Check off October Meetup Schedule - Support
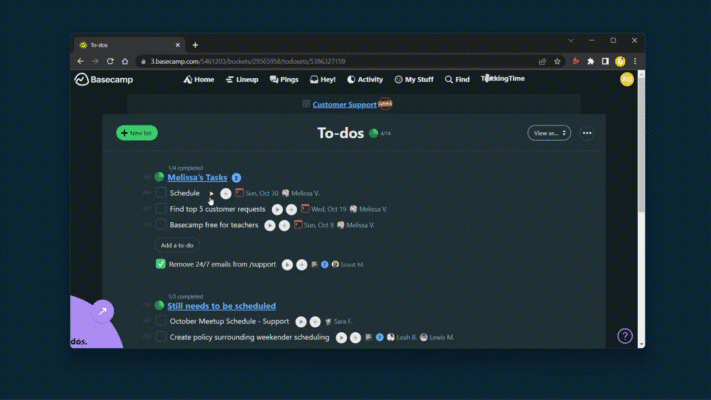Image resolution: width=711 pixels, height=400 pixels. pyautogui.click(x=161, y=321)
